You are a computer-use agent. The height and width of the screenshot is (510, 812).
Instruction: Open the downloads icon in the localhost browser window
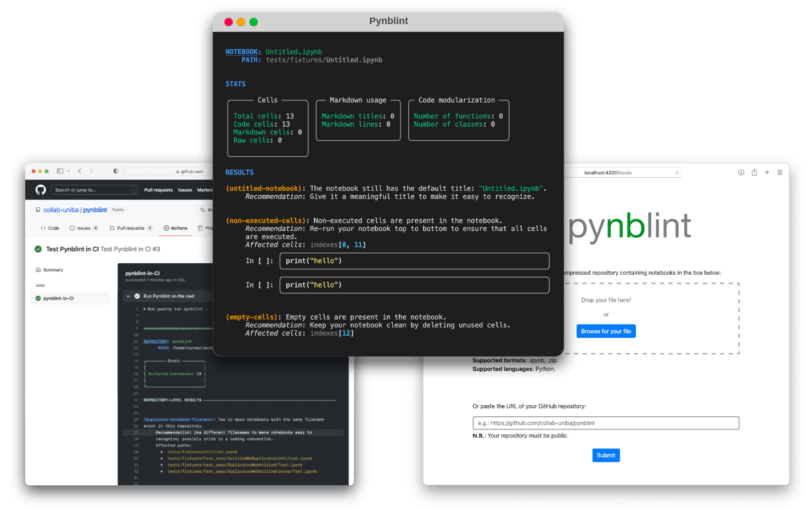point(741,172)
